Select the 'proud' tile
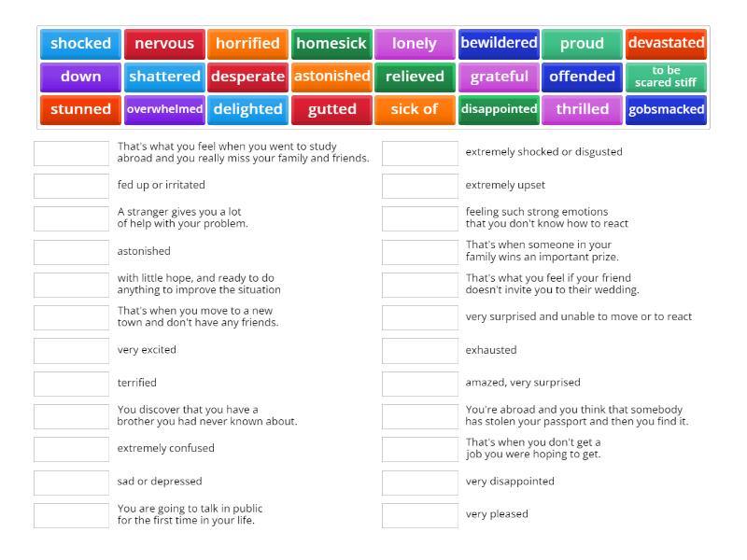The height and width of the screenshot is (560, 747). coord(582,43)
